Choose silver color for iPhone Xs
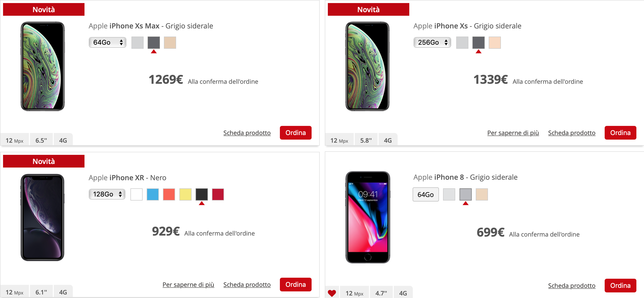The image size is (644, 298). [x=462, y=42]
